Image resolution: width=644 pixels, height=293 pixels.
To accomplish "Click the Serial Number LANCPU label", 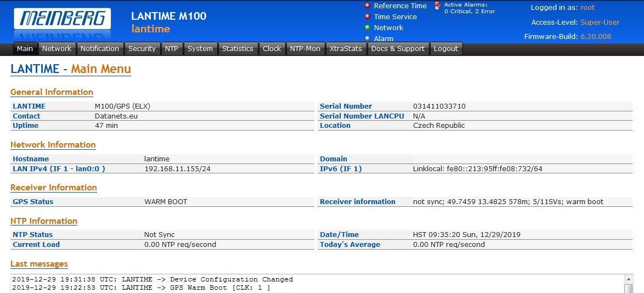I will (362, 116).
